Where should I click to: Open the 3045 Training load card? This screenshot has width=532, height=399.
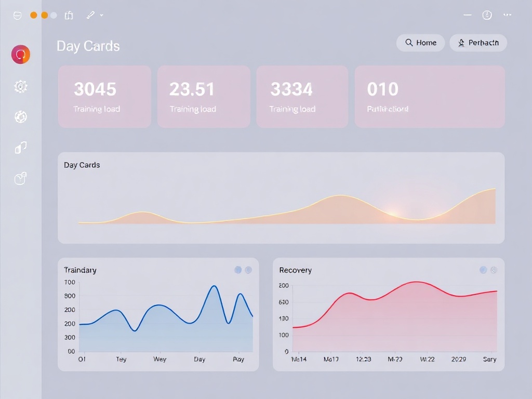point(104,97)
